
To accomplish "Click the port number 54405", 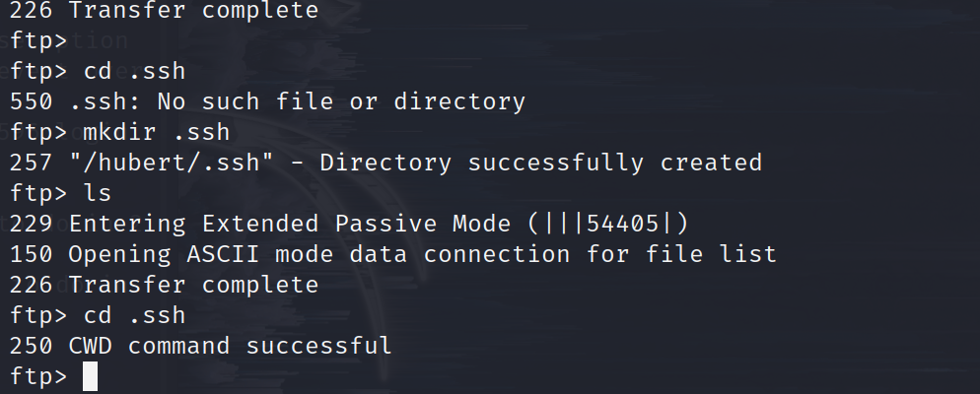I will (622, 224).
